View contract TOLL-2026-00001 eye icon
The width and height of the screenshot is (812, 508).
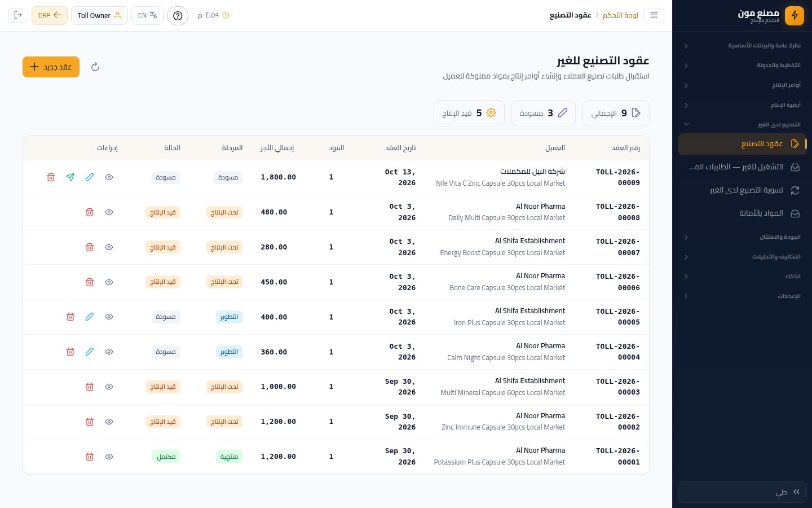click(109, 457)
